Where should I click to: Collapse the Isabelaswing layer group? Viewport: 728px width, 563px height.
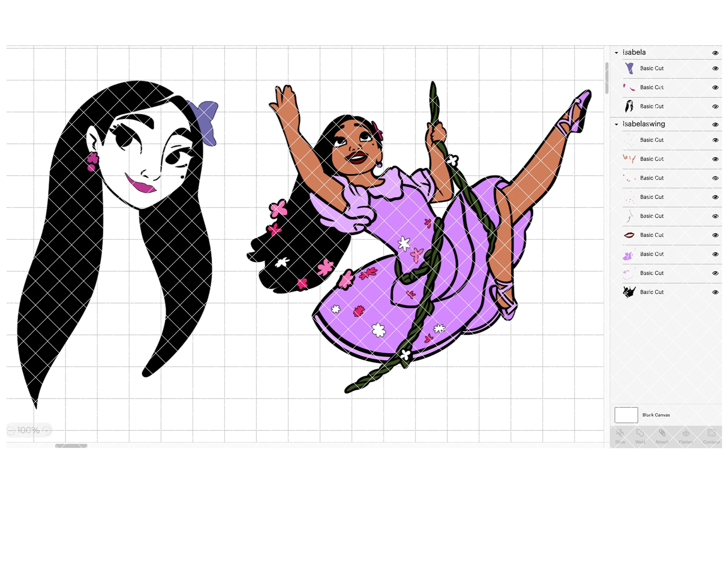[x=616, y=124]
